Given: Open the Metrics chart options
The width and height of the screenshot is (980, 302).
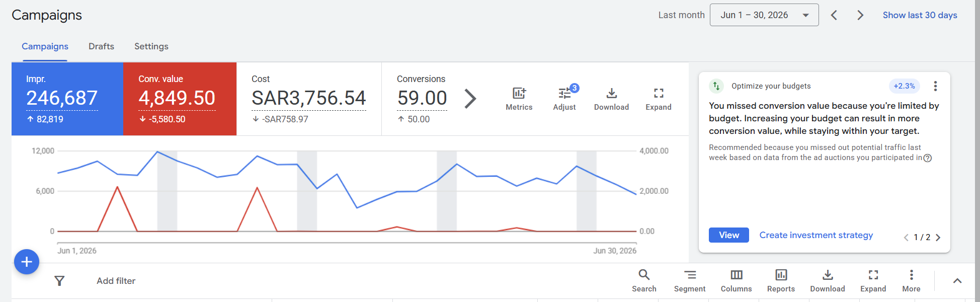Looking at the screenshot, I should tap(519, 99).
